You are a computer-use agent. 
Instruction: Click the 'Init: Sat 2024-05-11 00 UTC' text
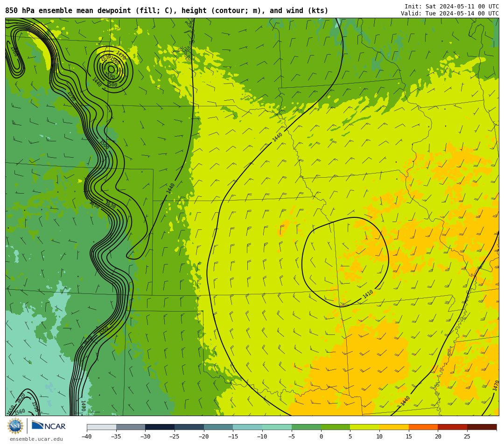pyautogui.click(x=452, y=7)
